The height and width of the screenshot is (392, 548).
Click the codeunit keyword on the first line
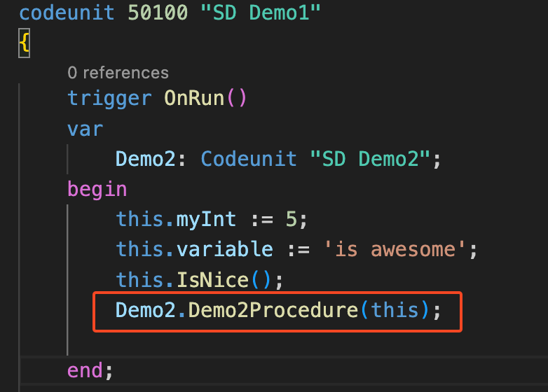coord(67,13)
